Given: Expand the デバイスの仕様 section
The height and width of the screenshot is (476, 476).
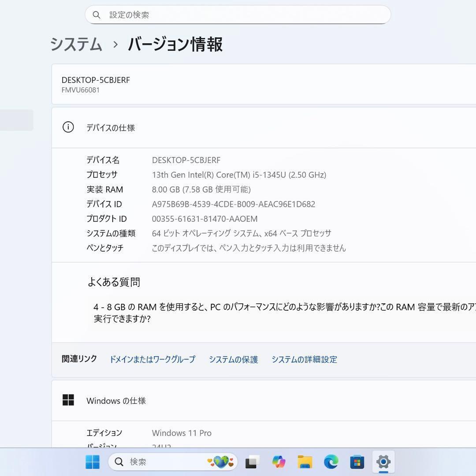Looking at the screenshot, I should (x=264, y=127).
